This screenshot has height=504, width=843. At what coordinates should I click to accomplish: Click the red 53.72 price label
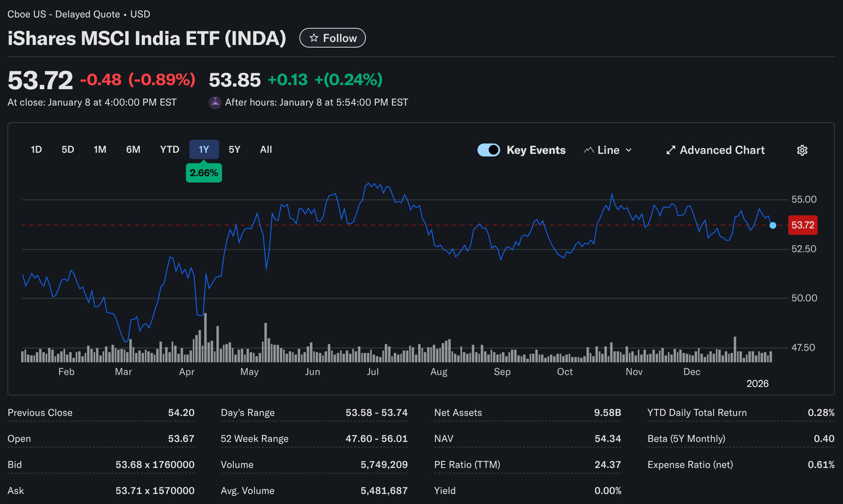802,225
